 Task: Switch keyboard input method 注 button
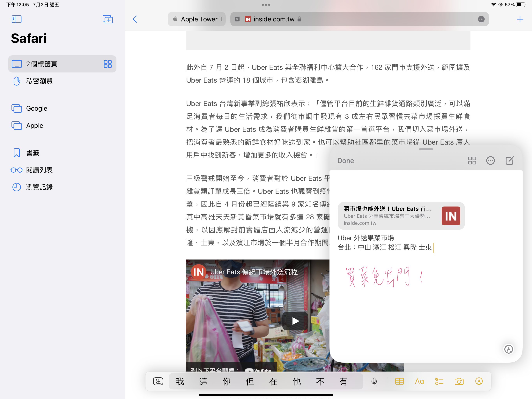click(158, 381)
